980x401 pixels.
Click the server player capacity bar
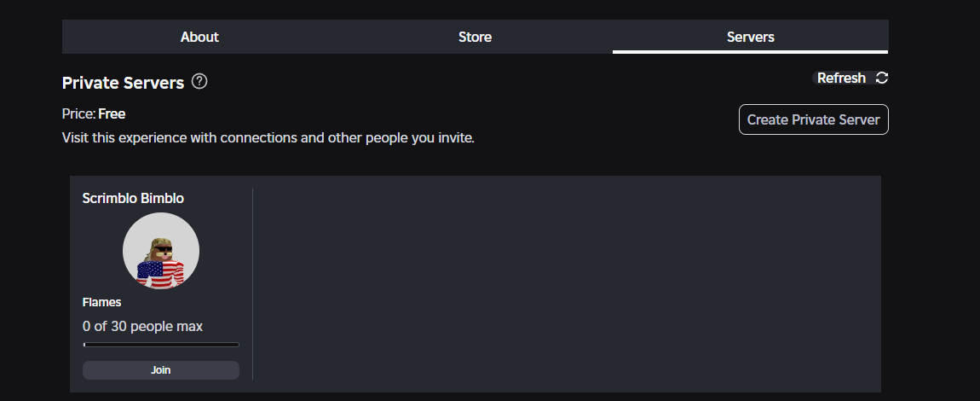tap(161, 345)
